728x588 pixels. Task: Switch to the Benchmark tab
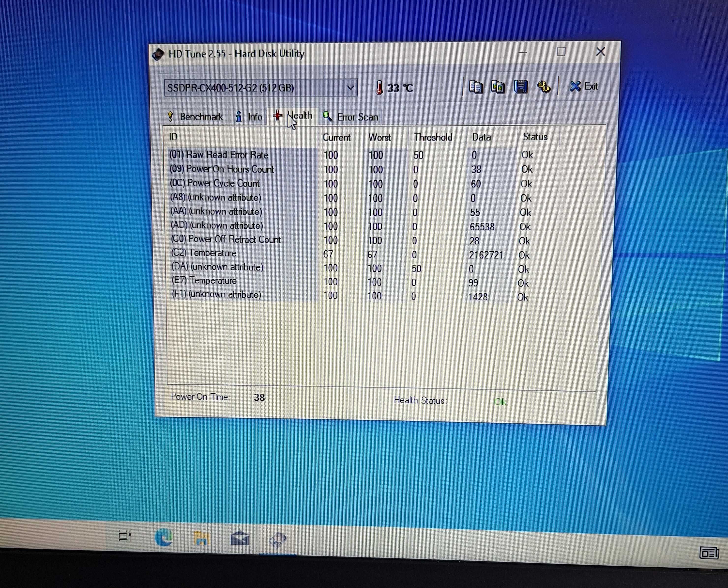coord(195,117)
